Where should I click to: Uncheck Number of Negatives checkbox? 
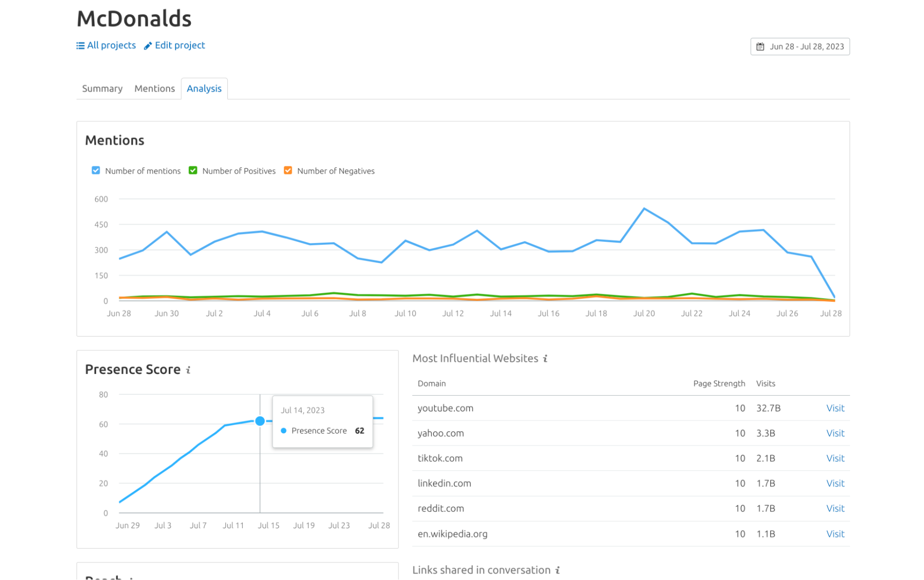[288, 171]
